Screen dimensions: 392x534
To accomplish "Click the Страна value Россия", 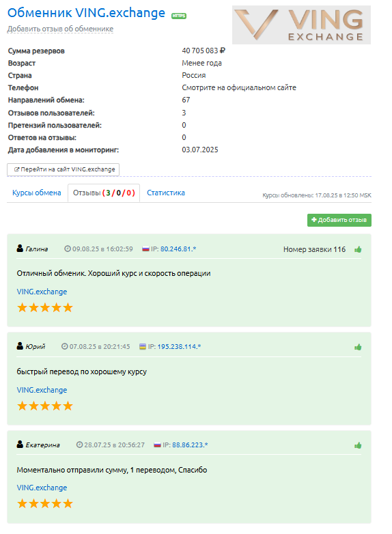I will (x=194, y=75).
